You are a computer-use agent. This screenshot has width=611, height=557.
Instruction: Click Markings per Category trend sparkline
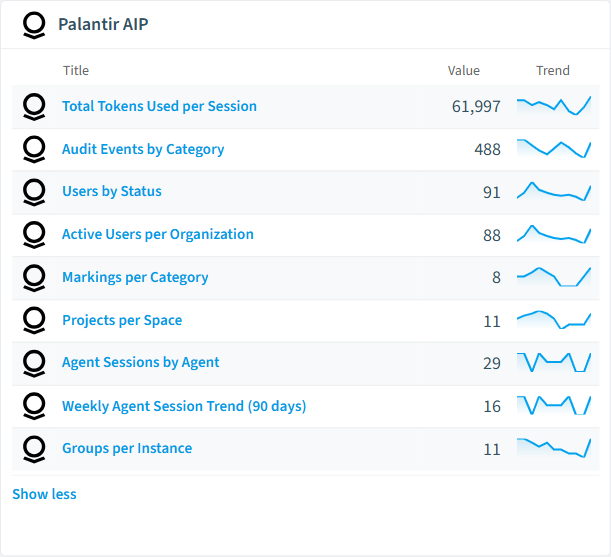[x=554, y=277]
